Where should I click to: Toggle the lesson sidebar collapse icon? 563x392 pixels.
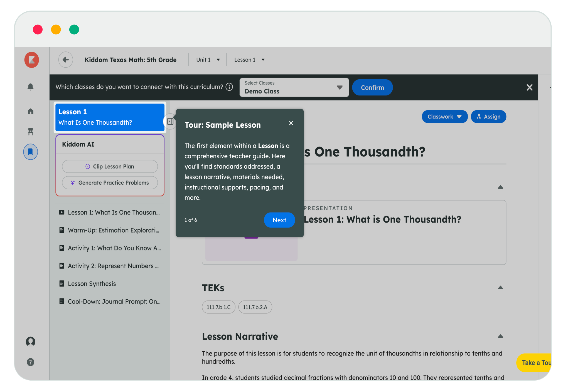pos(170,122)
